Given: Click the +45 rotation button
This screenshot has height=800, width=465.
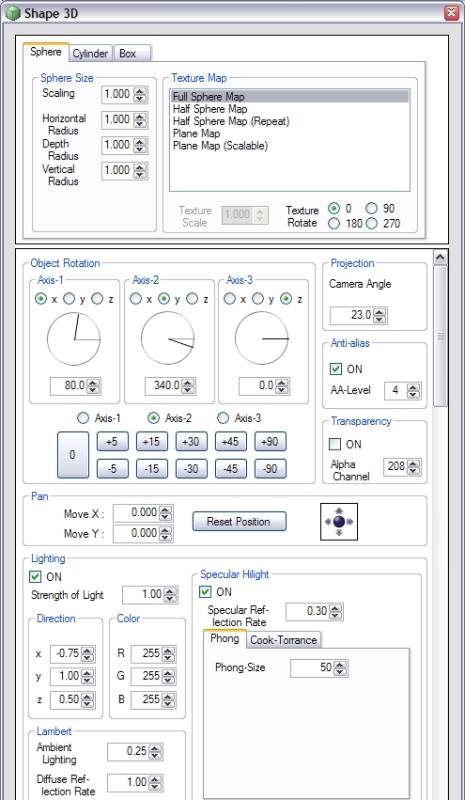Looking at the screenshot, I should click(x=231, y=442).
